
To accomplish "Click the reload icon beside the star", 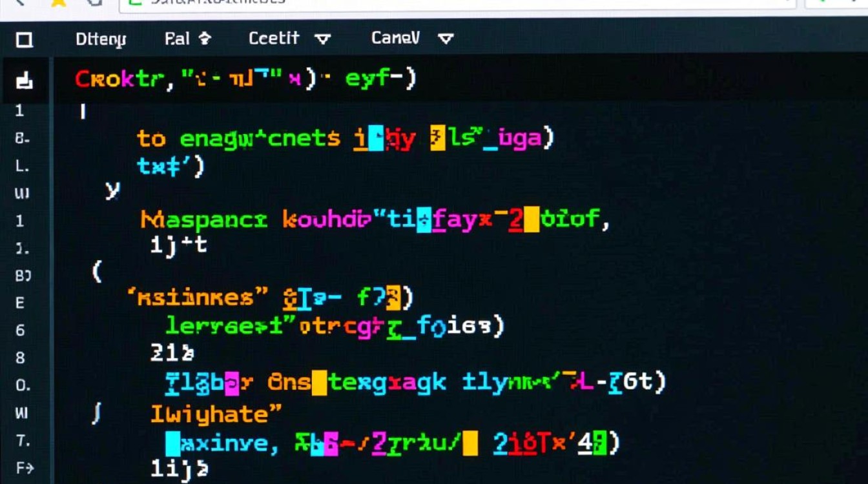I will coord(94,3).
